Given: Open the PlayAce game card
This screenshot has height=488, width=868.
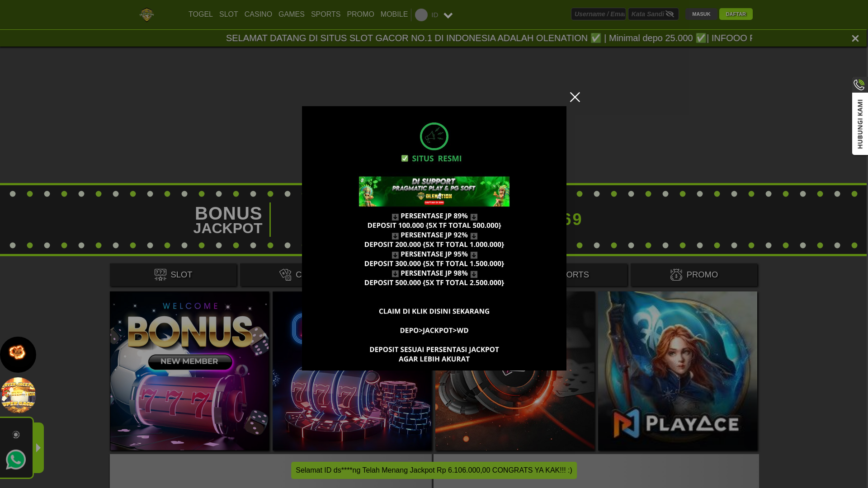Looking at the screenshot, I should (678, 371).
